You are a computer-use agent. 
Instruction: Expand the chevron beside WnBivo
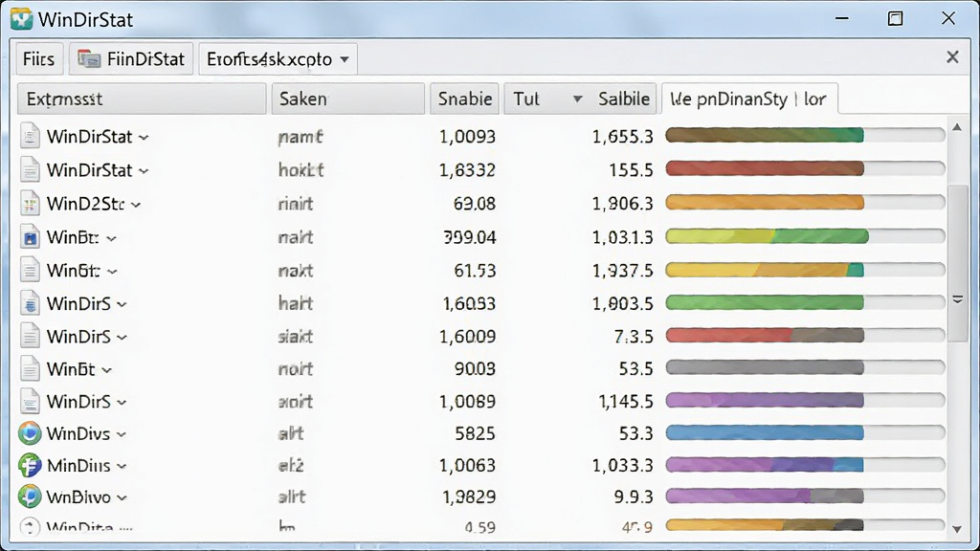tap(122, 498)
